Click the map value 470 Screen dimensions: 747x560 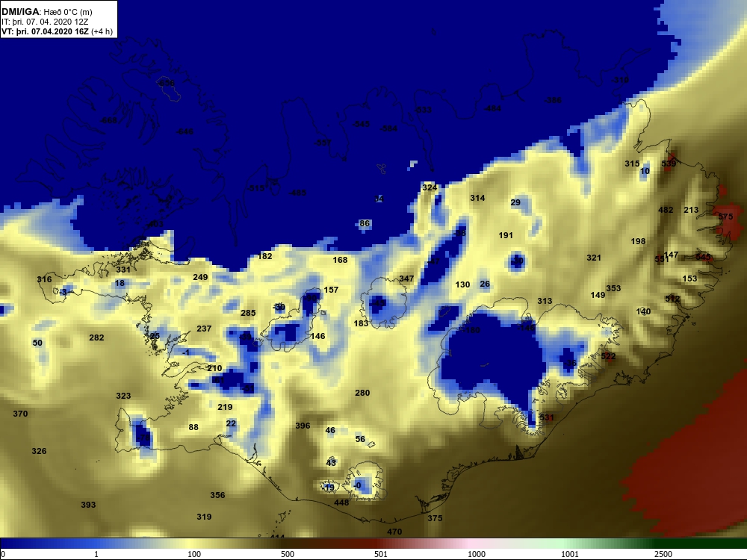tap(395, 532)
